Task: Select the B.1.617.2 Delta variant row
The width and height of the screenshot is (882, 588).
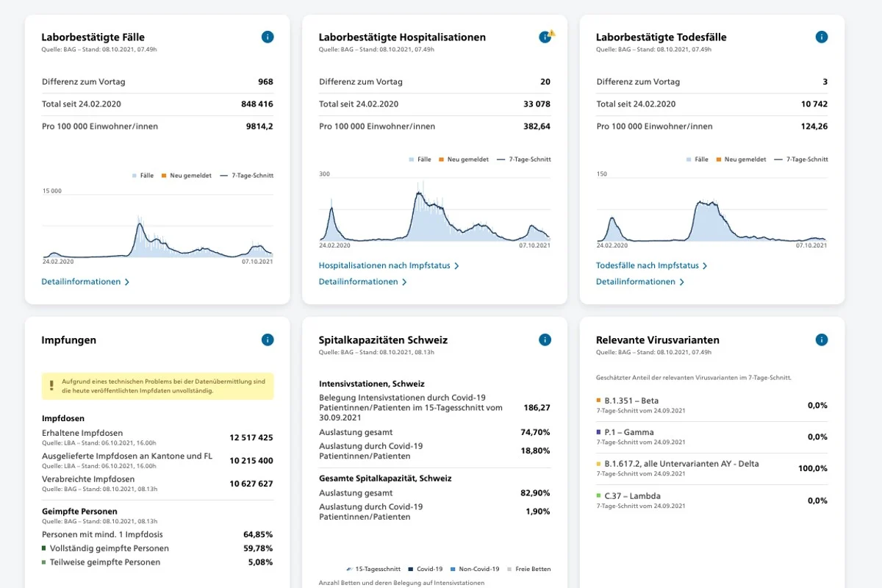Action: [711, 468]
